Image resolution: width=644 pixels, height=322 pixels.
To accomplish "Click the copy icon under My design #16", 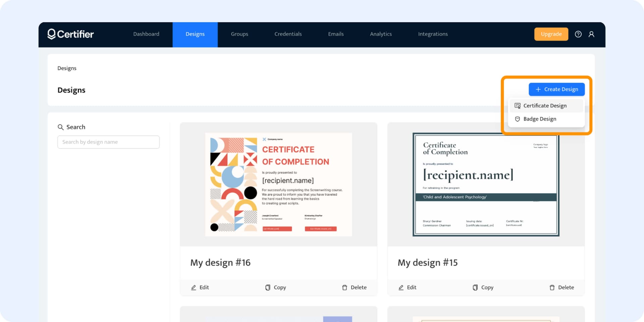I will click(267, 287).
